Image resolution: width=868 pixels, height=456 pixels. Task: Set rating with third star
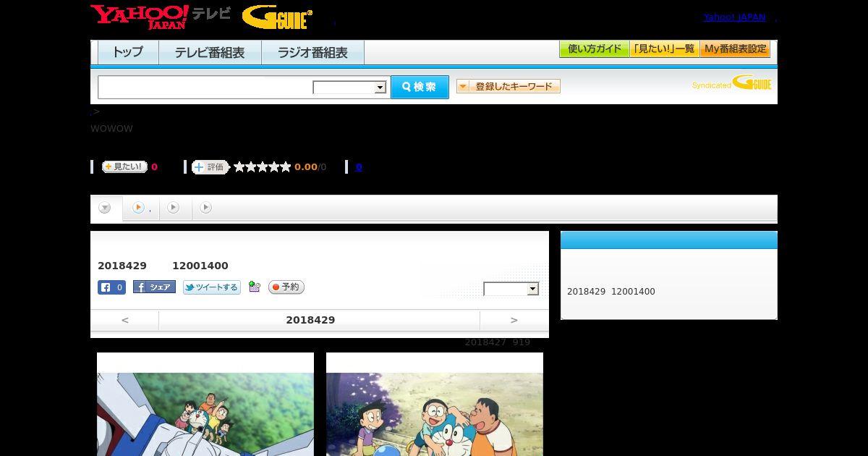(x=263, y=166)
